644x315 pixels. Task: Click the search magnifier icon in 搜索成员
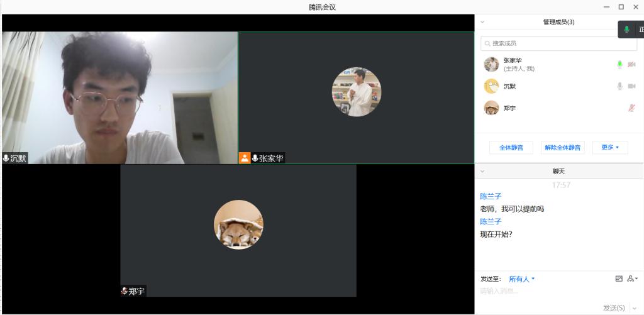(487, 43)
